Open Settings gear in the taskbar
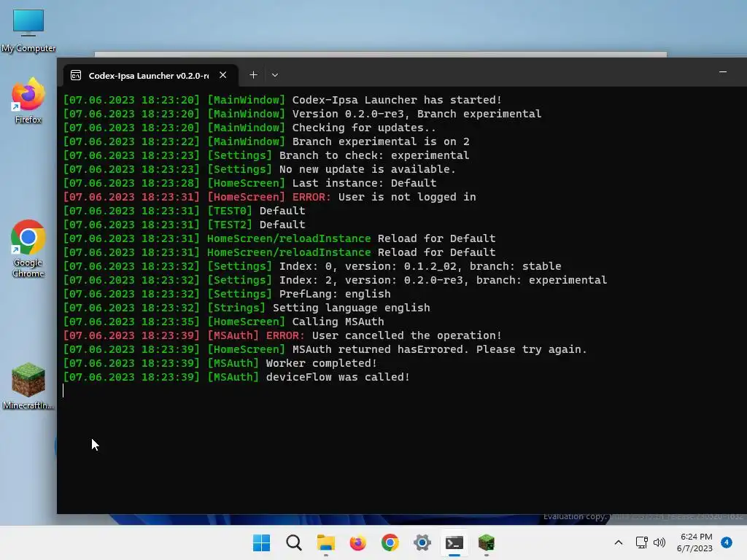 422,542
